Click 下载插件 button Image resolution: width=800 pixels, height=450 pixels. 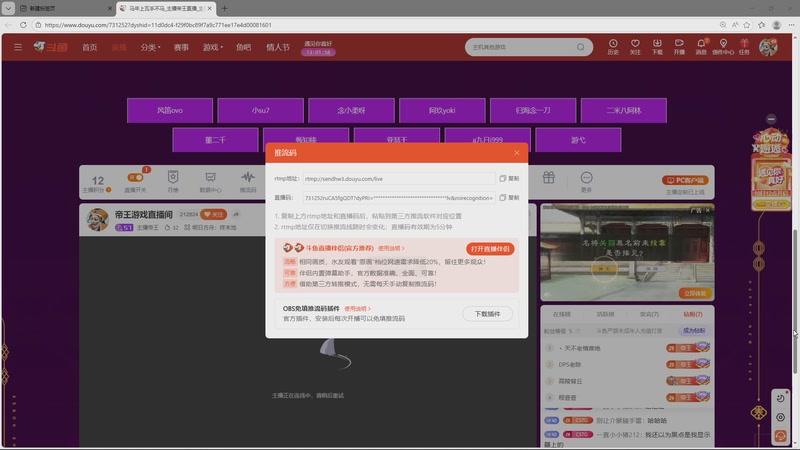click(x=487, y=314)
